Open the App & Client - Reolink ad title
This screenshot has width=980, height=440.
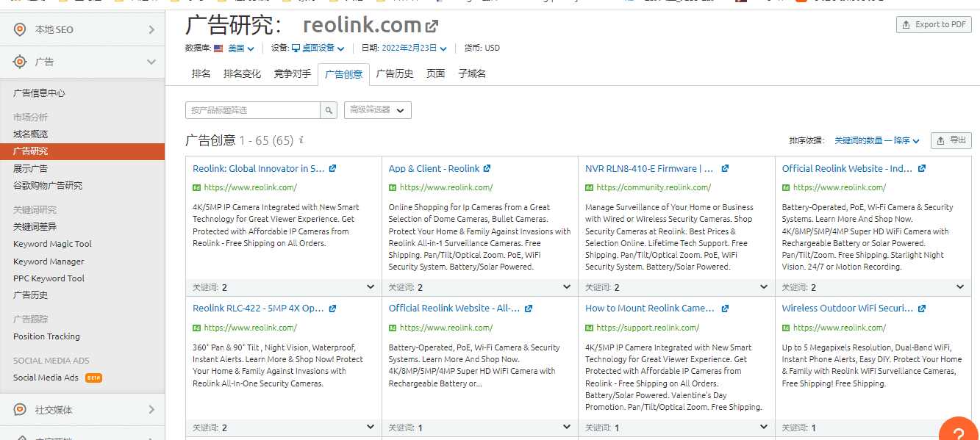point(434,168)
